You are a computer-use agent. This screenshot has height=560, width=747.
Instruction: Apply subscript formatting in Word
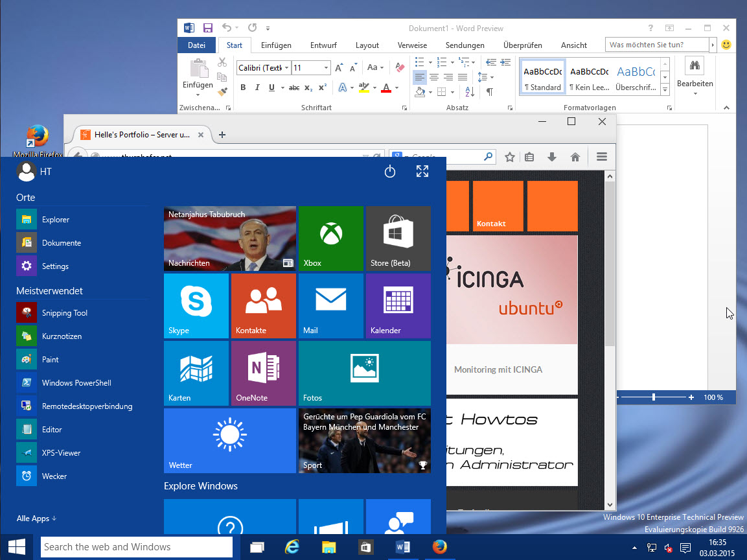[308, 87]
